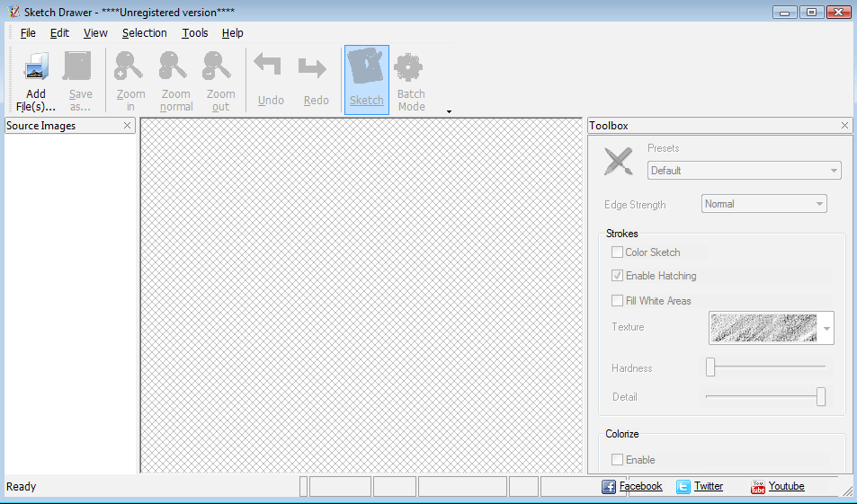
Task: Minimize the Sketch Drawer window
Action: pos(785,12)
